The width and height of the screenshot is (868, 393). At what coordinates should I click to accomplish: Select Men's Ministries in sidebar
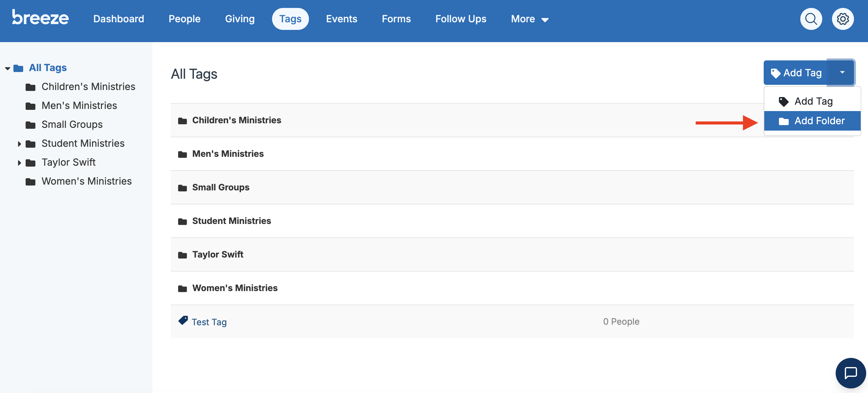79,106
